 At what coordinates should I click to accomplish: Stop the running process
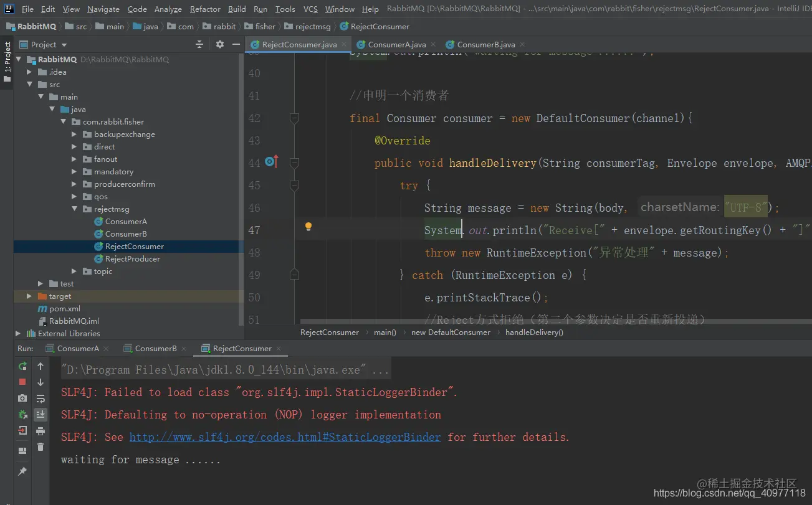point(22,382)
